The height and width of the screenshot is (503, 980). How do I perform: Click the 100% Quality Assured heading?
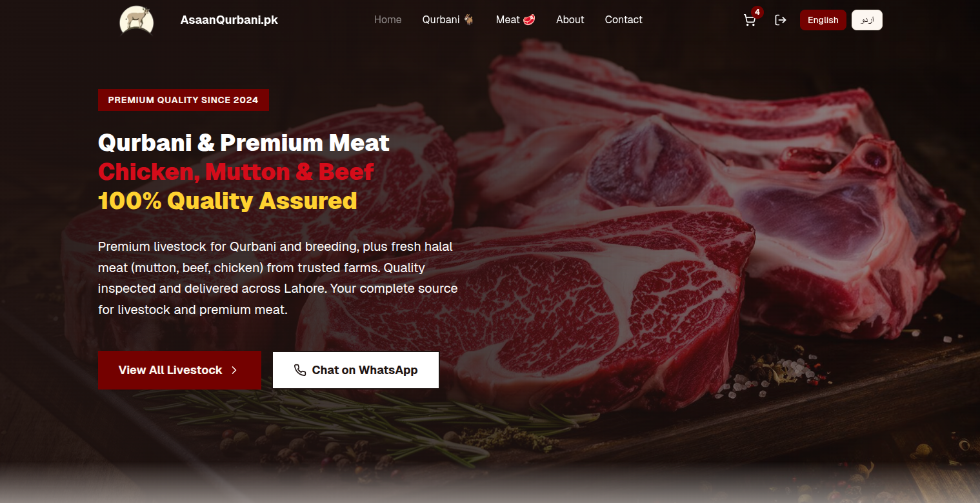coord(228,201)
